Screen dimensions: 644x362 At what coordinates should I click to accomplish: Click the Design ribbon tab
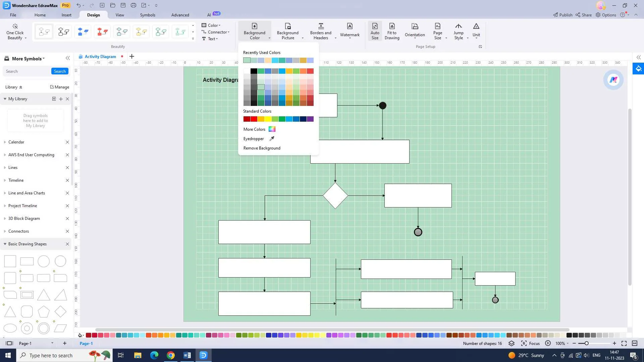click(x=93, y=15)
